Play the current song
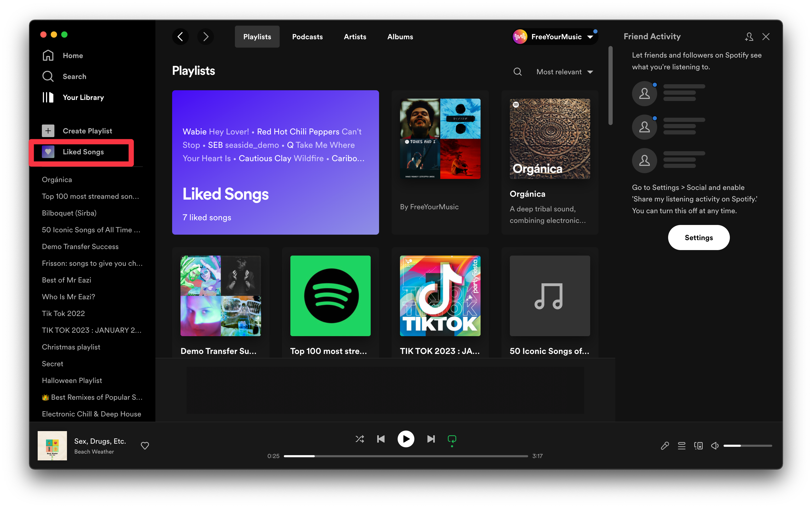Screen dimensions: 812x508 pyautogui.click(x=406, y=439)
